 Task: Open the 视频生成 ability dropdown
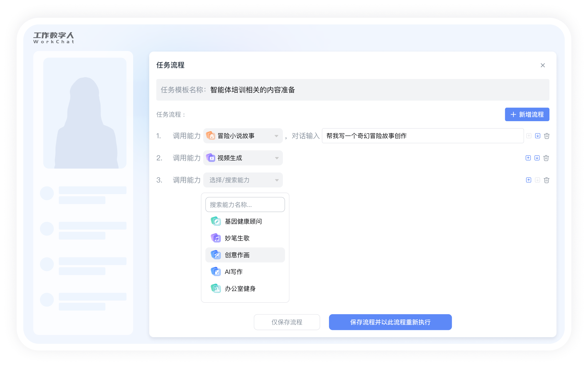pyautogui.click(x=243, y=158)
